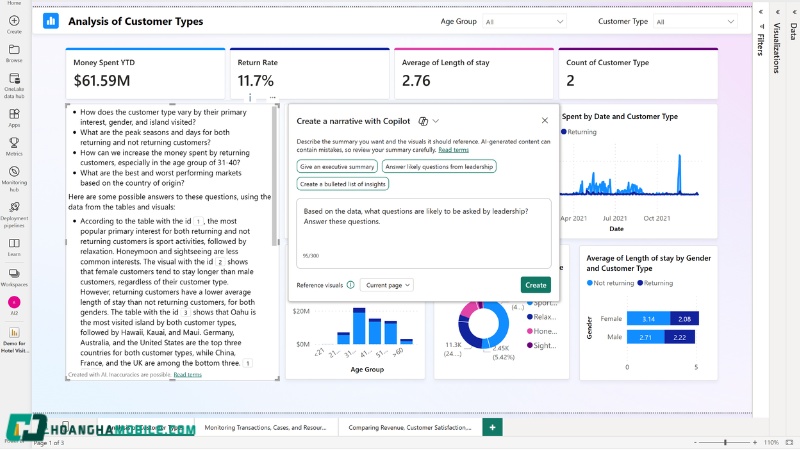Viewport: 800px width, 450px height.
Task: Open the Create page from the sidebar
Action: (14, 21)
